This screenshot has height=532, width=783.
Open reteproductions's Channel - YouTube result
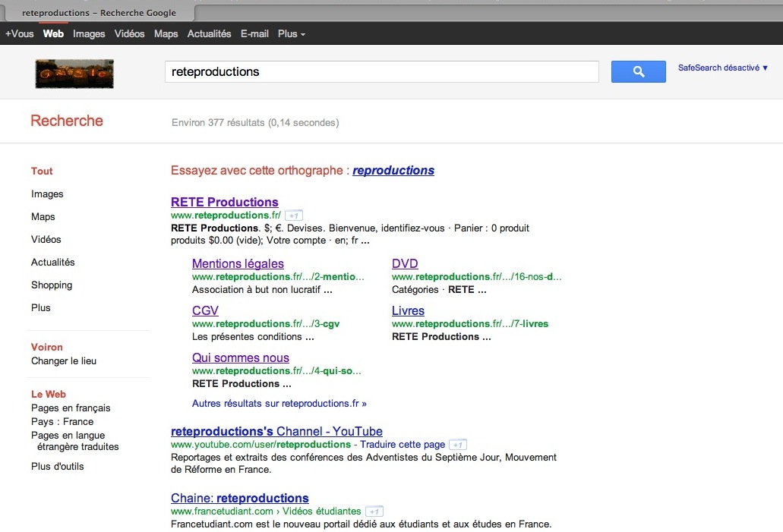pos(276,431)
